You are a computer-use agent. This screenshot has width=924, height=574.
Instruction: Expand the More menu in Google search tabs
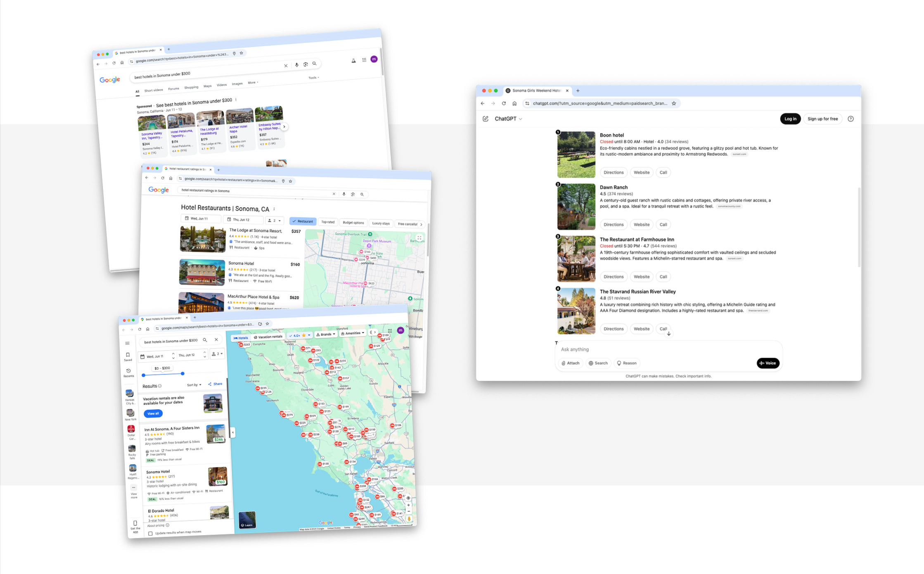pyautogui.click(x=253, y=83)
